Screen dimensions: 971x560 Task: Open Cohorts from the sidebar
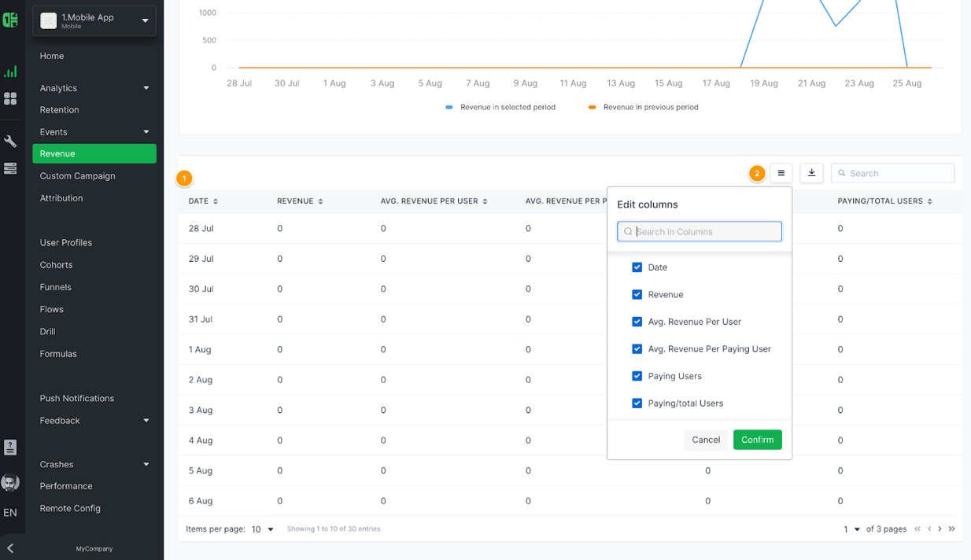(x=56, y=265)
